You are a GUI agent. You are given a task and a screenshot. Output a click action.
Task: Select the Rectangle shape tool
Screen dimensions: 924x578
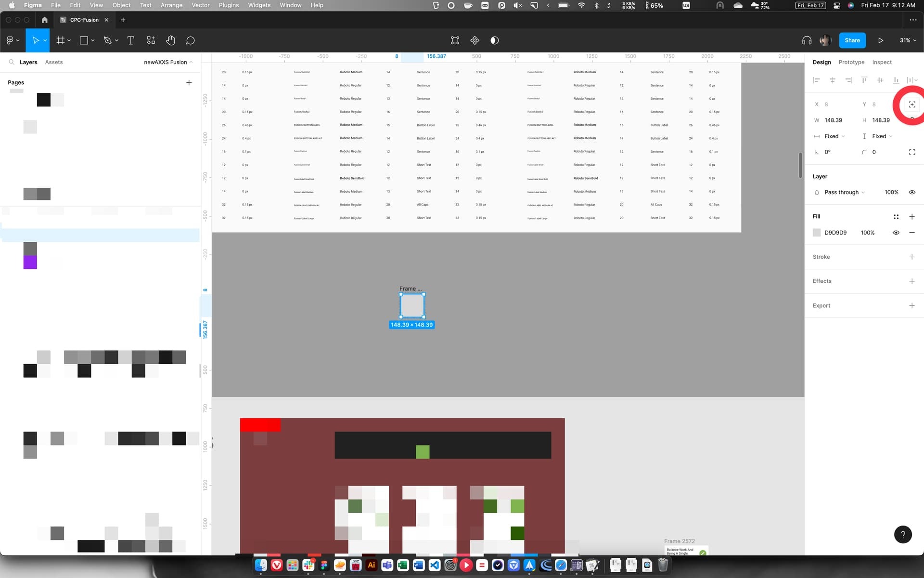coord(84,40)
